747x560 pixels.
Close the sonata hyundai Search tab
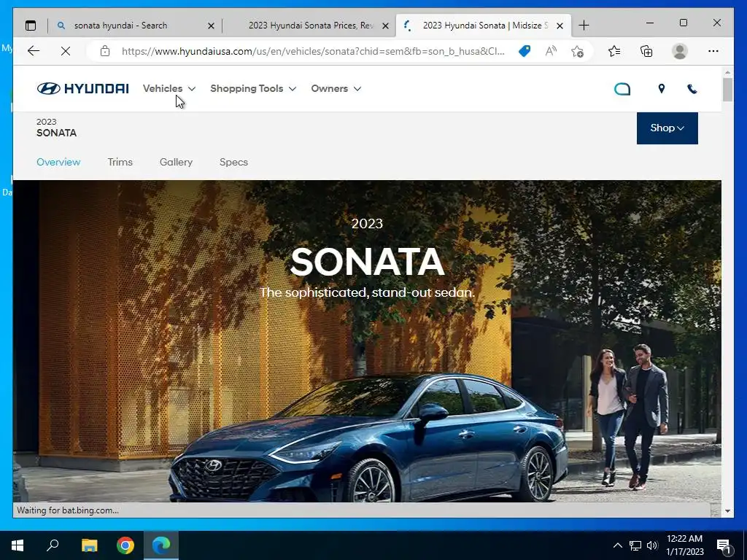[x=211, y=26]
